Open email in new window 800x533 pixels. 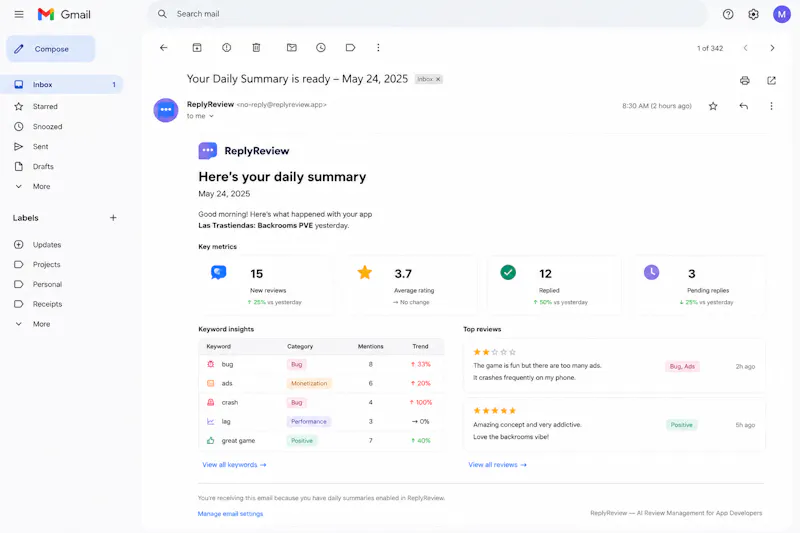[x=771, y=81]
